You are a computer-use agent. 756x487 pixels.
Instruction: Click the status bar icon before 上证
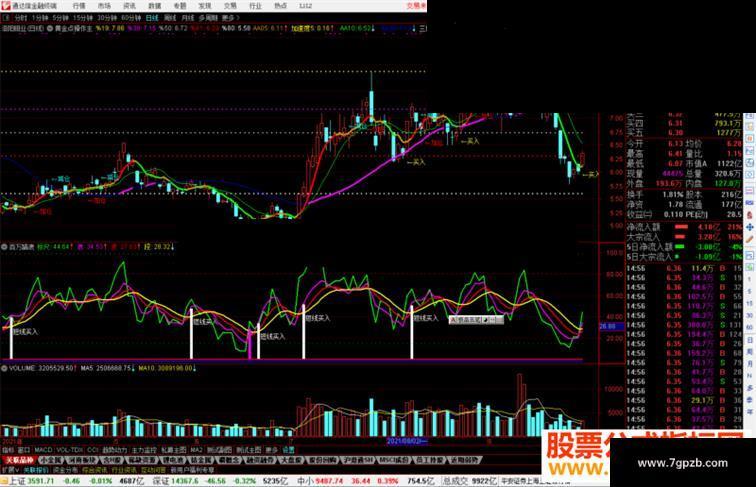[4, 481]
